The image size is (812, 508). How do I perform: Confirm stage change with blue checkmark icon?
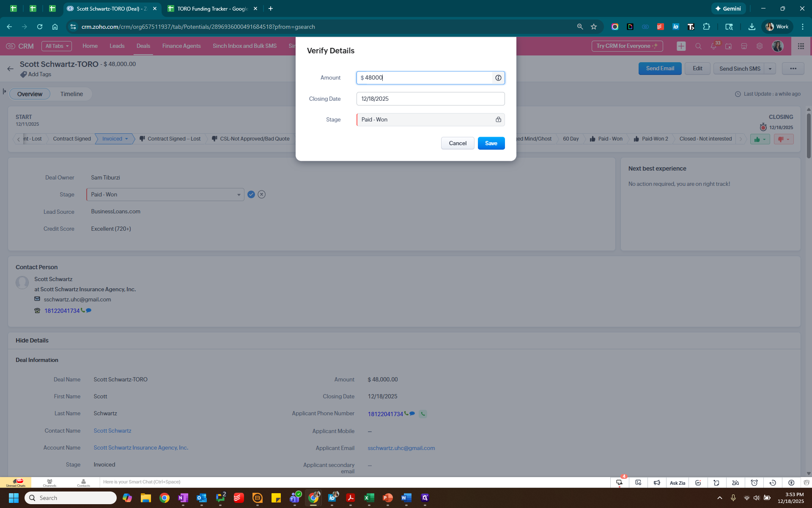click(251, 194)
